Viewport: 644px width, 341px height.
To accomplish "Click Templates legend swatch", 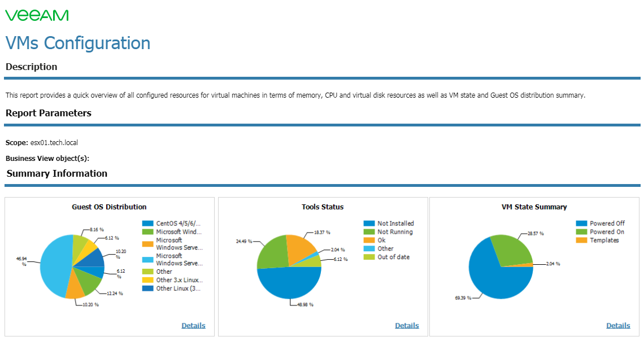I will tap(581, 240).
